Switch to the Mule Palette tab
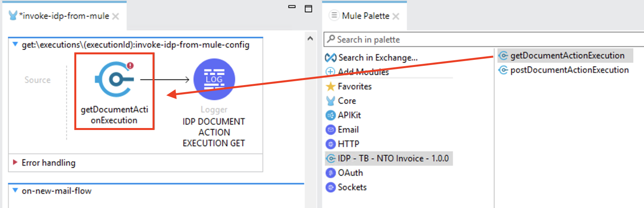 [365, 16]
